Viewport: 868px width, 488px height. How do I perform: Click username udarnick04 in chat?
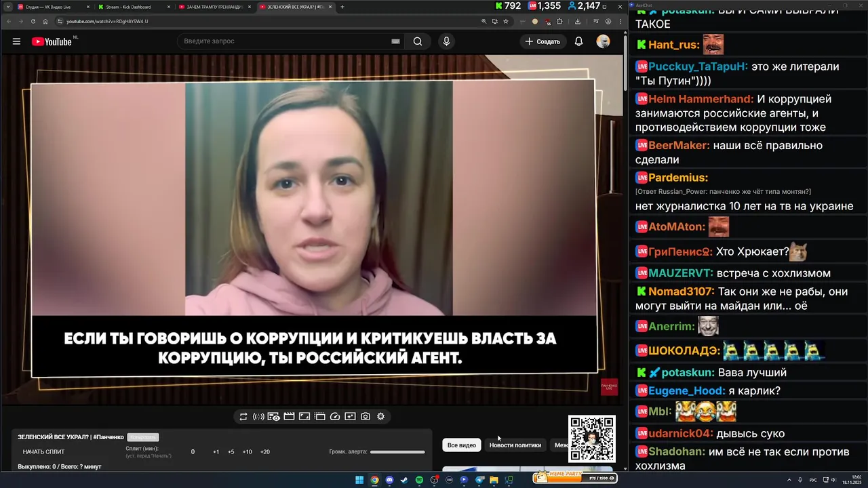pos(681,434)
